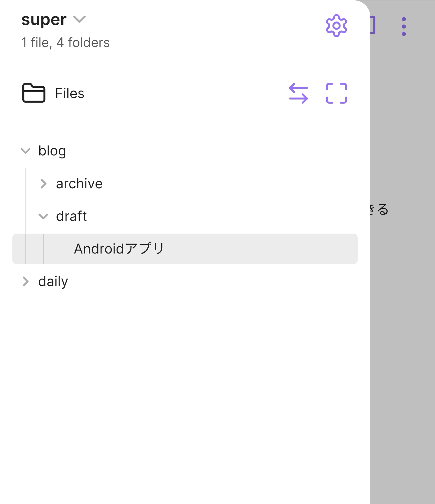Viewport: 435px width, 504px height.
Task: Collapse the draft folder chevron
Action: click(x=43, y=216)
